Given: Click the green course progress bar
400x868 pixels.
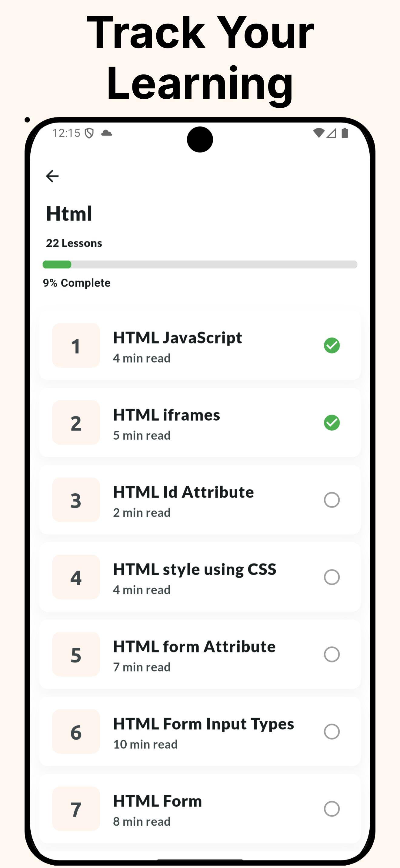Looking at the screenshot, I should click(57, 265).
